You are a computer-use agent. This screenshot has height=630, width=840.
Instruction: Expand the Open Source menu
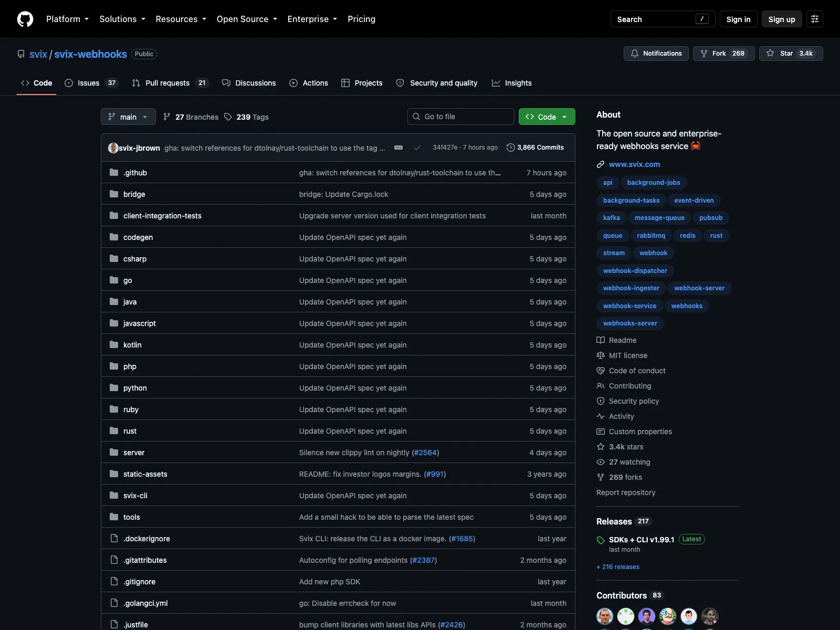click(247, 19)
